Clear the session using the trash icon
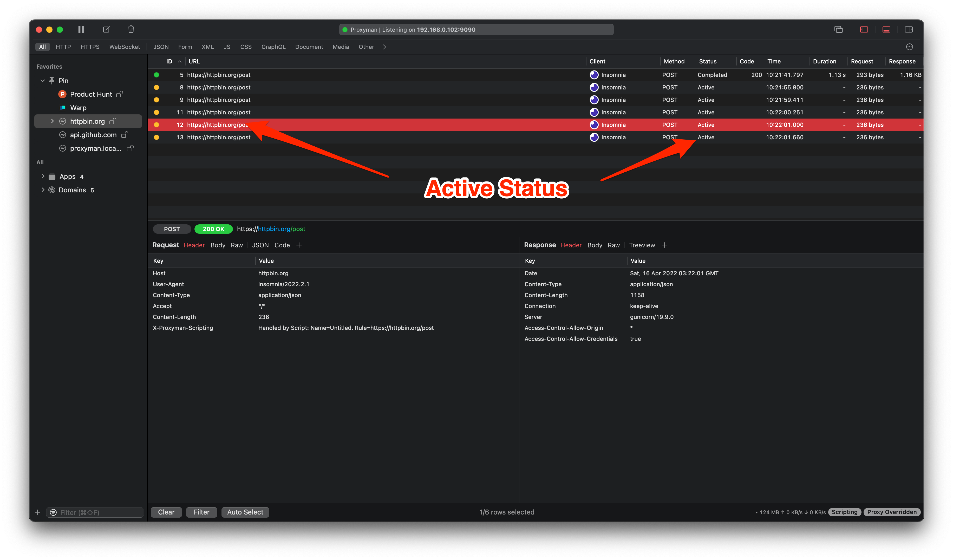The image size is (953, 560). 131,29
